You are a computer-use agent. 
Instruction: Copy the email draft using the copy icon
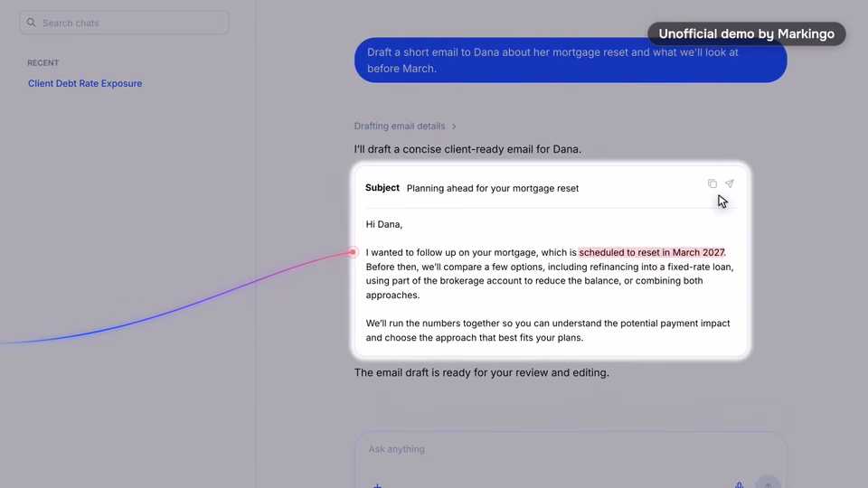[712, 183]
